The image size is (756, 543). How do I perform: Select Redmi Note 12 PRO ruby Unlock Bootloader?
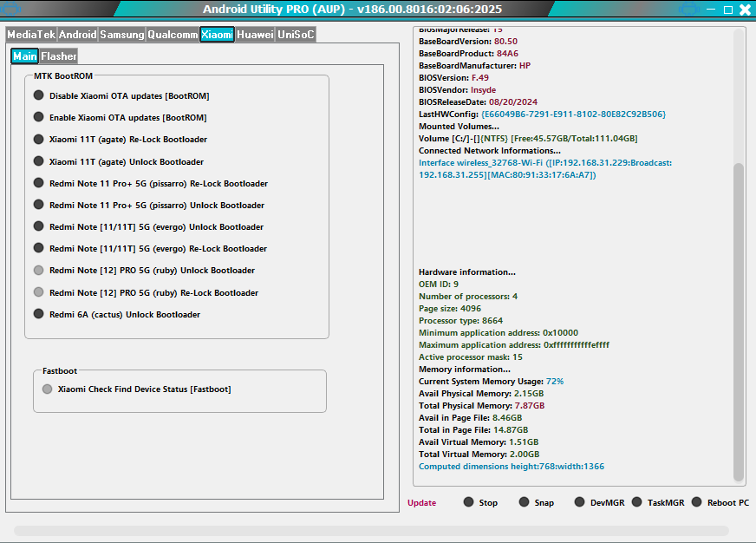[144, 270]
